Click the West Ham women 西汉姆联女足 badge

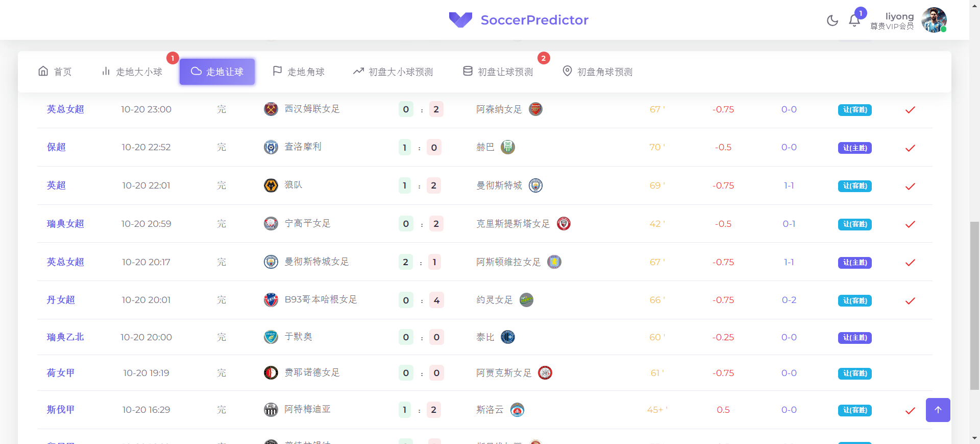coord(271,109)
